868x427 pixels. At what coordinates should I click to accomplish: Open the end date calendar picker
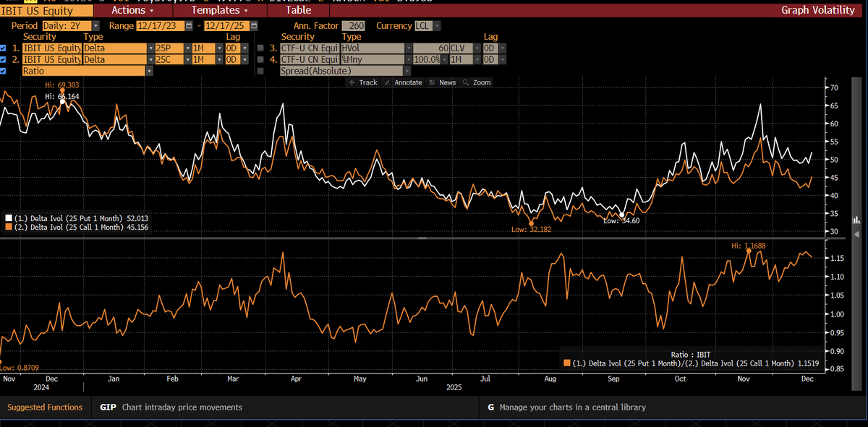pos(254,26)
